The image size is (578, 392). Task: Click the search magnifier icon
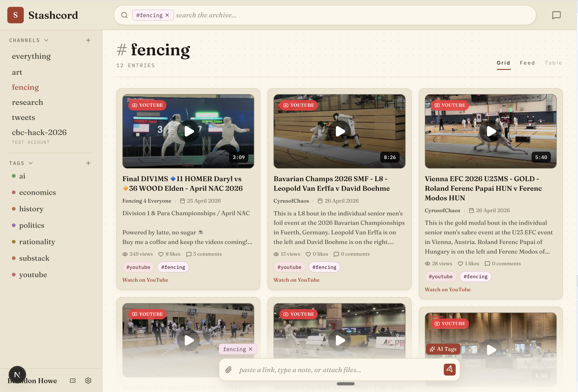coord(124,15)
